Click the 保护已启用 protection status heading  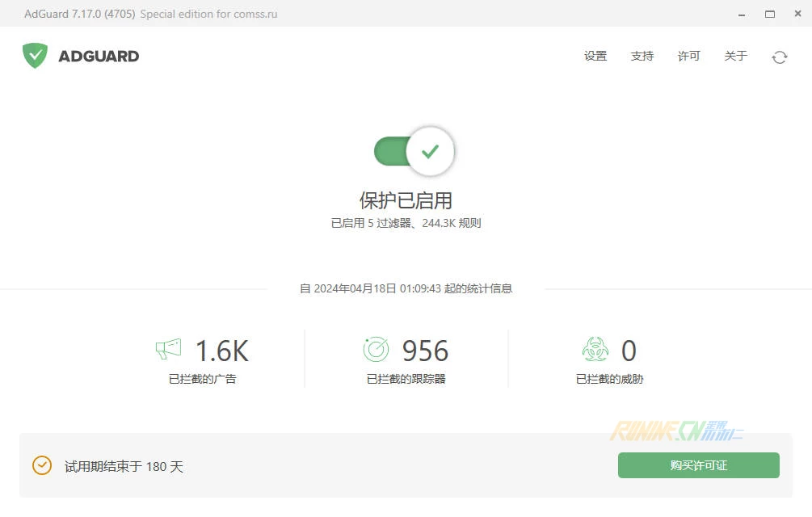406,200
